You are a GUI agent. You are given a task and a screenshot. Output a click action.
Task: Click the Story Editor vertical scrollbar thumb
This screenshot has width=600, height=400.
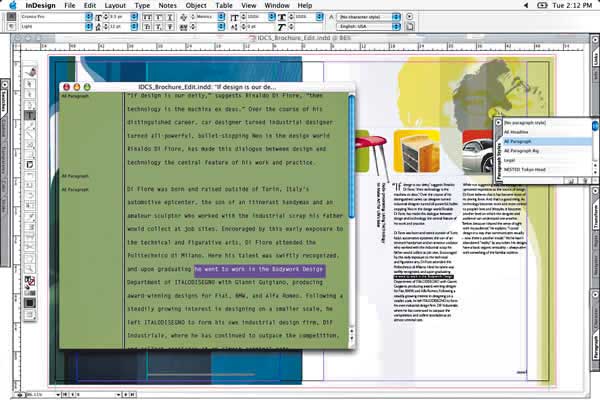tap(351, 157)
